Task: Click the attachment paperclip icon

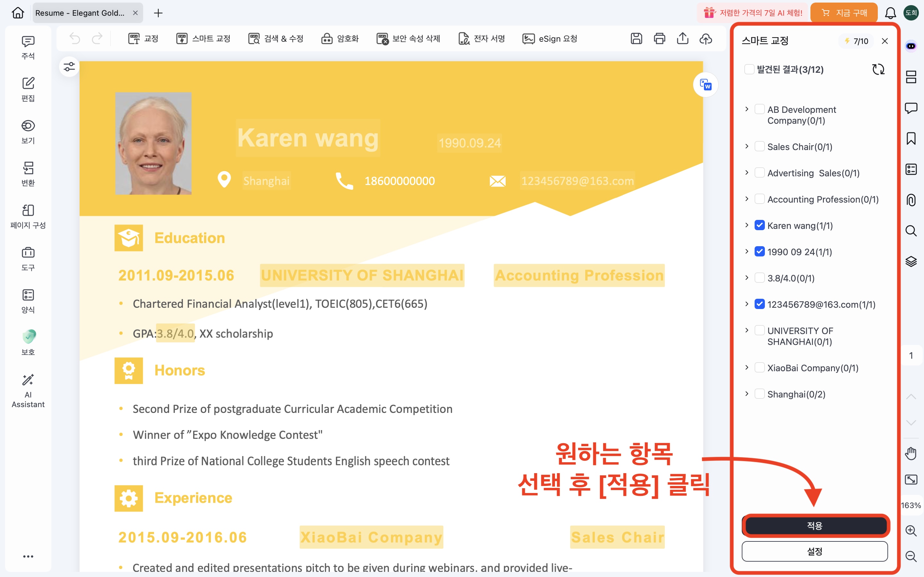Action: point(911,200)
